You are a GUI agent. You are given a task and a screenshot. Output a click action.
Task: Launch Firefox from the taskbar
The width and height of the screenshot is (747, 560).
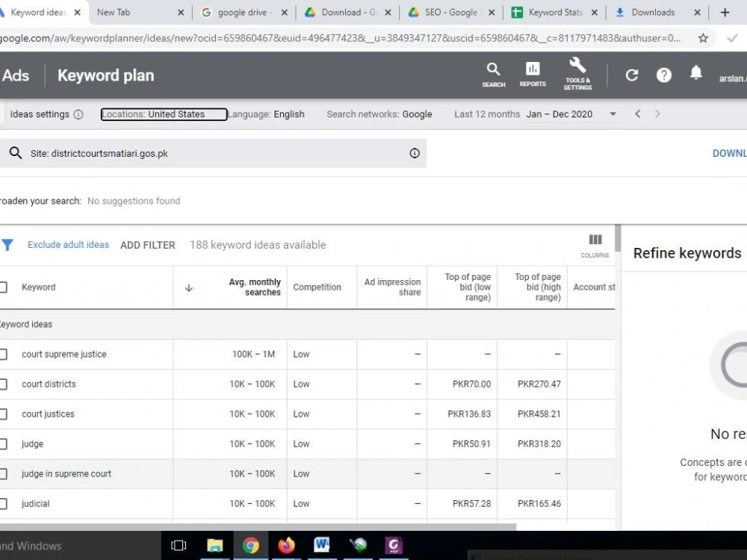[x=286, y=545]
